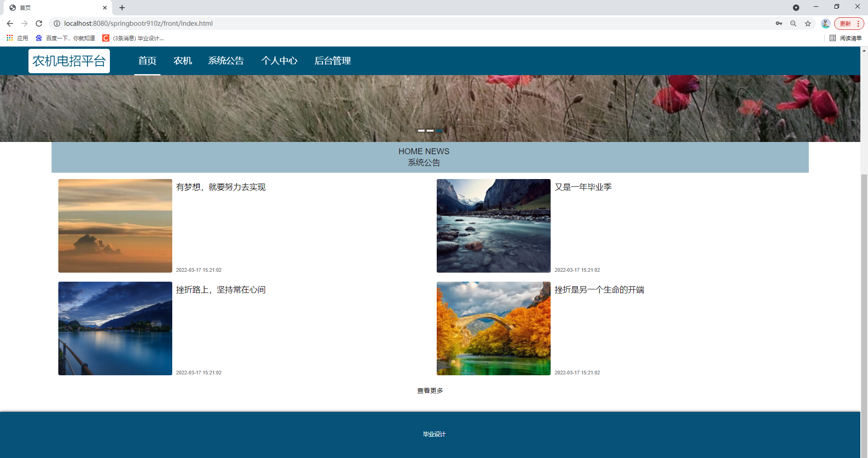The height and width of the screenshot is (458, 868).
Task: Switch to the 系统公告 nav item
Action: click(x=226, y=61)
